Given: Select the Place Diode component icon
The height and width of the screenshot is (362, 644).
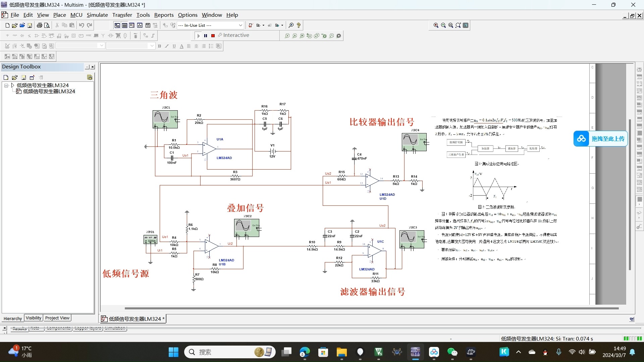Looking at the screenshot, I should [x=22, y=36].
